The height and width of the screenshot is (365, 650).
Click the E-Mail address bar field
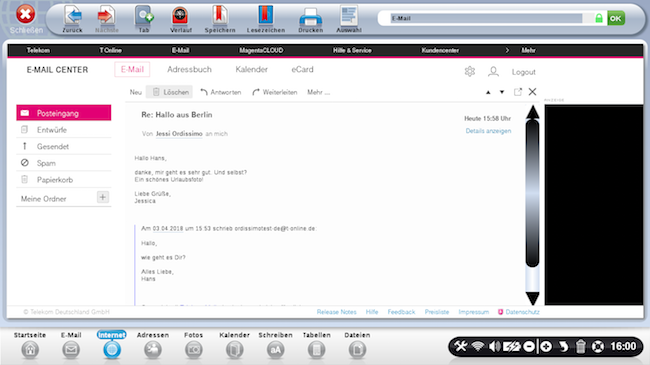tap(486, 18)
